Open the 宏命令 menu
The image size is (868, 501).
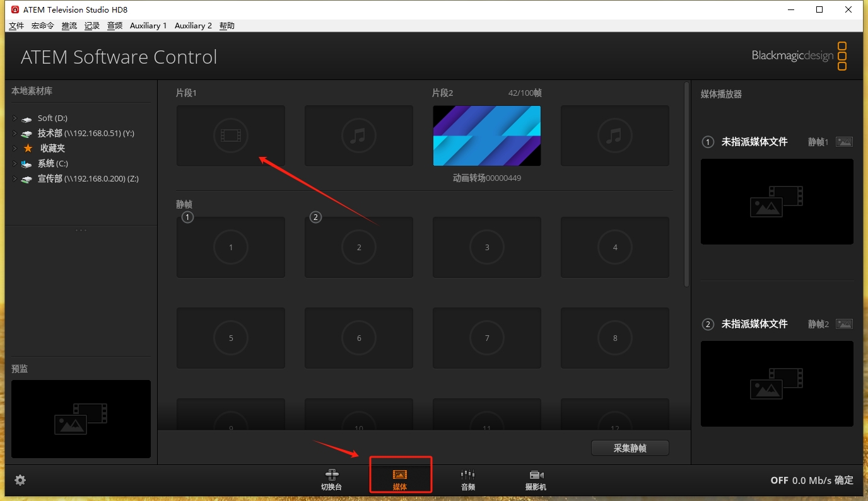(43, 26)
